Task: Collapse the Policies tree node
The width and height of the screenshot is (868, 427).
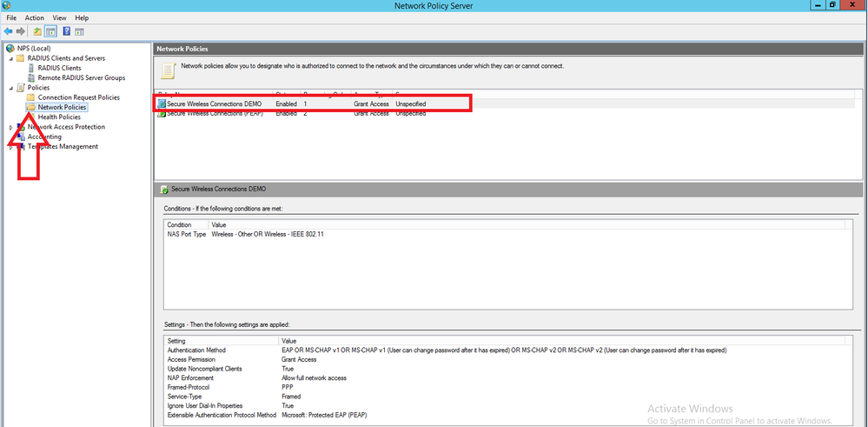Action: click(x=10, y=88)
